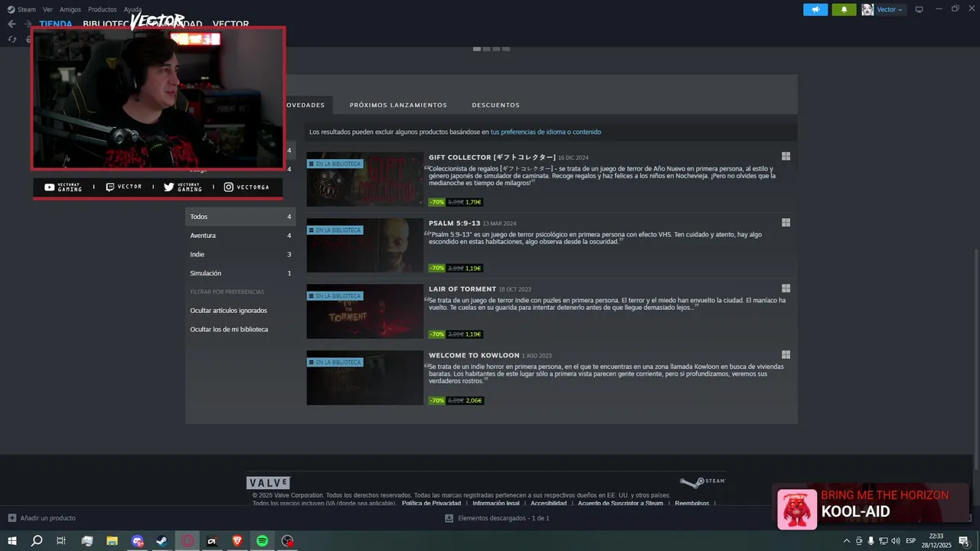This screenshot has width=980, height=551.
Task: Open Opera GX from taskbar
Action: point(188,541)
